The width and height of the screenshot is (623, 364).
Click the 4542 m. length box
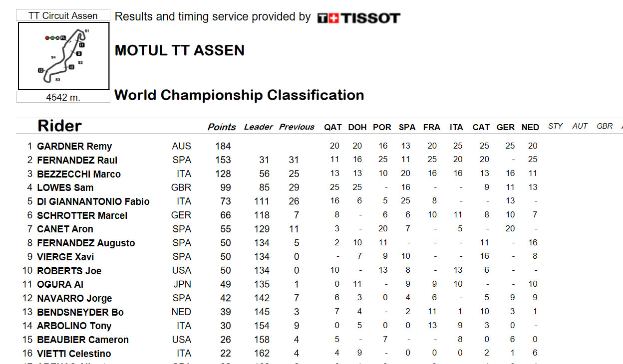coord(63,97)
